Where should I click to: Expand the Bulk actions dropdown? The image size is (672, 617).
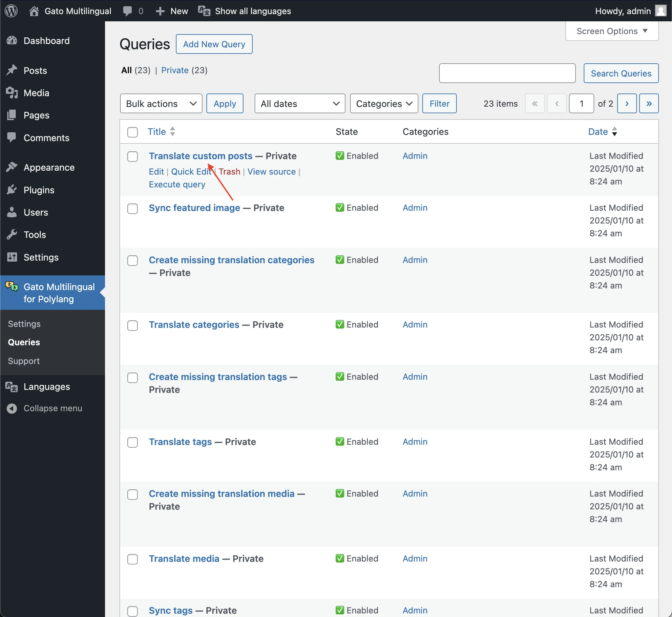click(x=161, y=103)
